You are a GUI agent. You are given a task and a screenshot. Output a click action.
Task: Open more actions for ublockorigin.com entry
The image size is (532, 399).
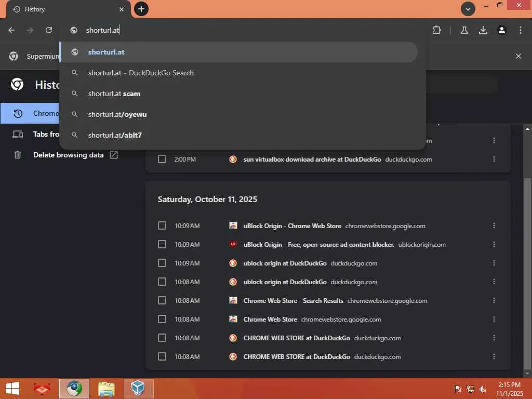point(494,244)
